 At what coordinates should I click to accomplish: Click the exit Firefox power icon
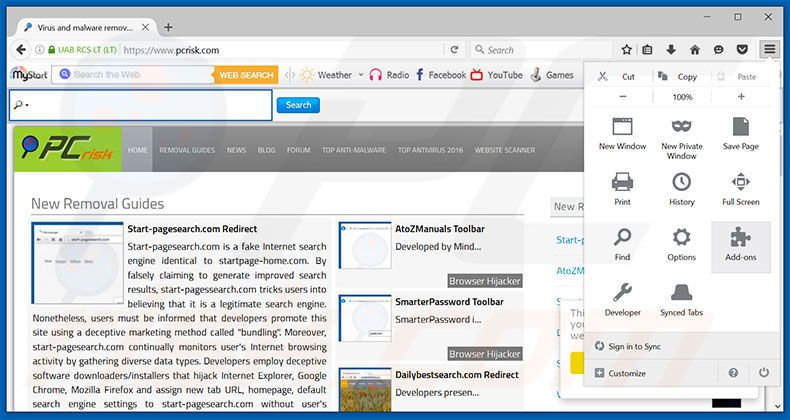(x=764, y=373)
